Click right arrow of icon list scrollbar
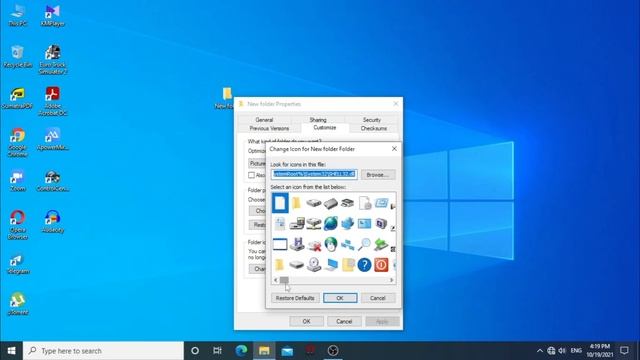 [x=391, y=280]
